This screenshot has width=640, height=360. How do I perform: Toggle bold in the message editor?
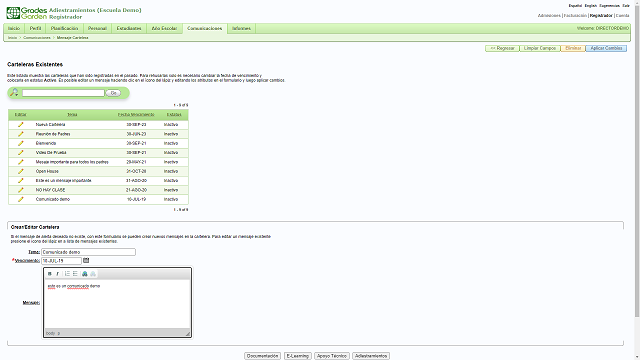click(x=50, y=274)
